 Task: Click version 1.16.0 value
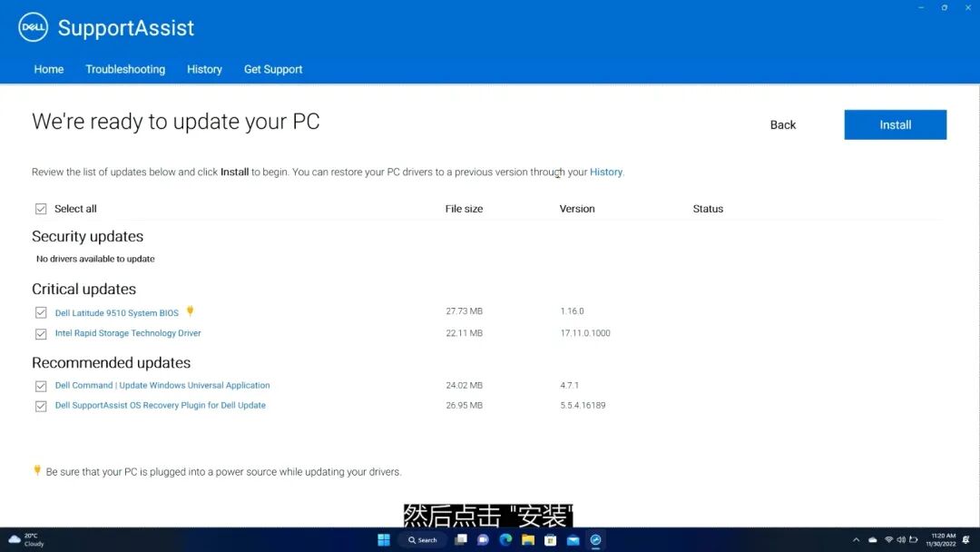(x=572, y=310)
